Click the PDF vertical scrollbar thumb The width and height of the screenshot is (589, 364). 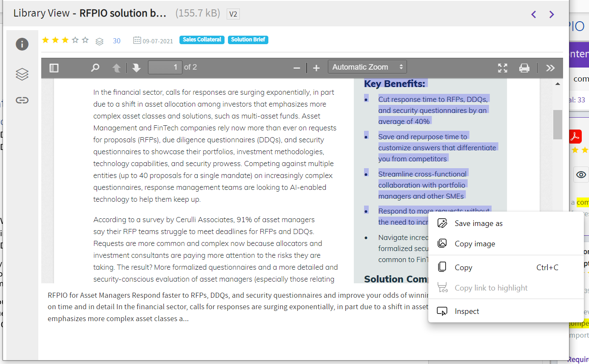coord(558,124)
